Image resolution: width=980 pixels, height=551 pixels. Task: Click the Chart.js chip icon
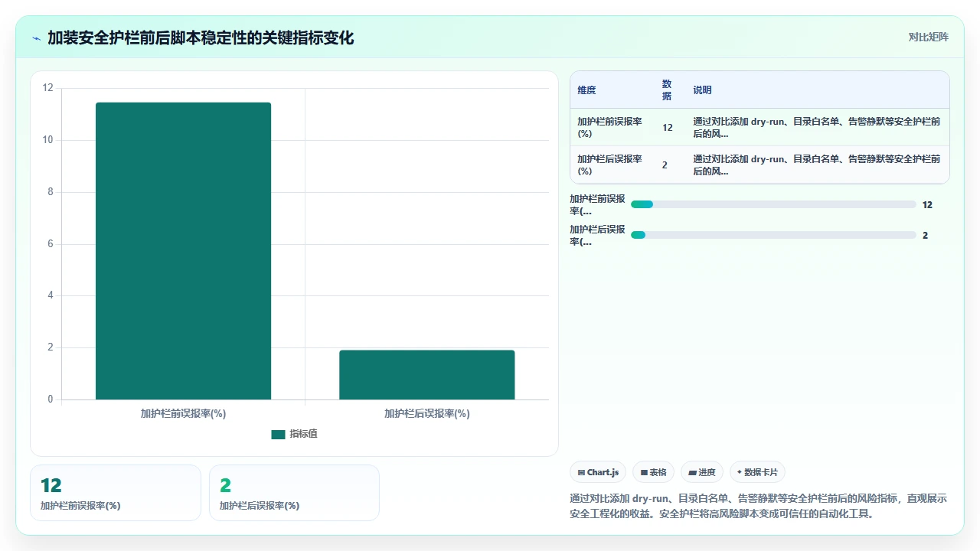coord(581,473)
